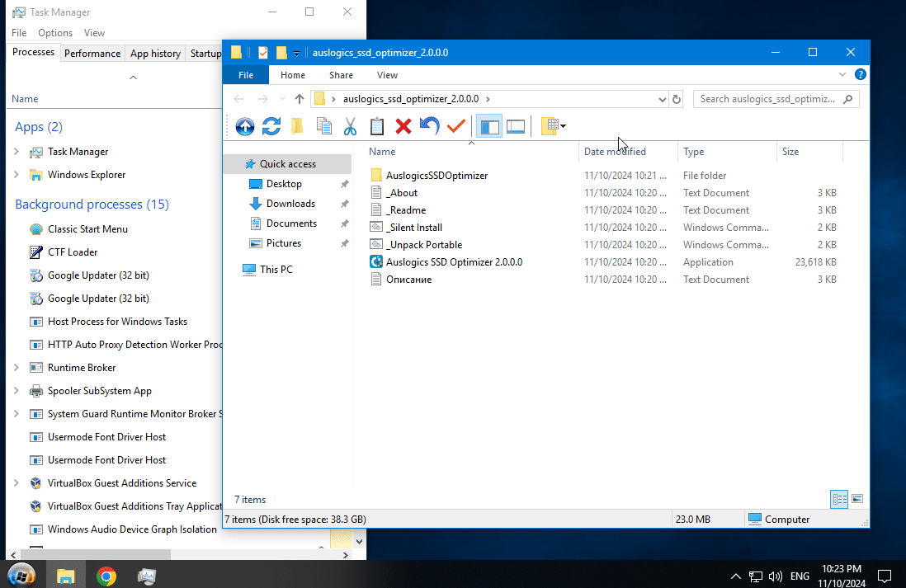Image resolution: width=906 pixels, height=588 pixels.
Task: Click the Copy icon in the Explorer toolbar
Action: [324, 126]
